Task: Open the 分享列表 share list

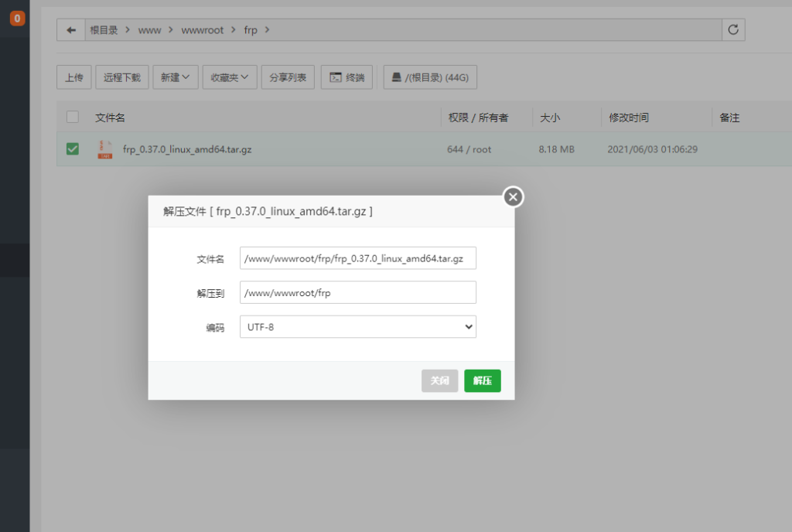Action: (x=288, y=77)
